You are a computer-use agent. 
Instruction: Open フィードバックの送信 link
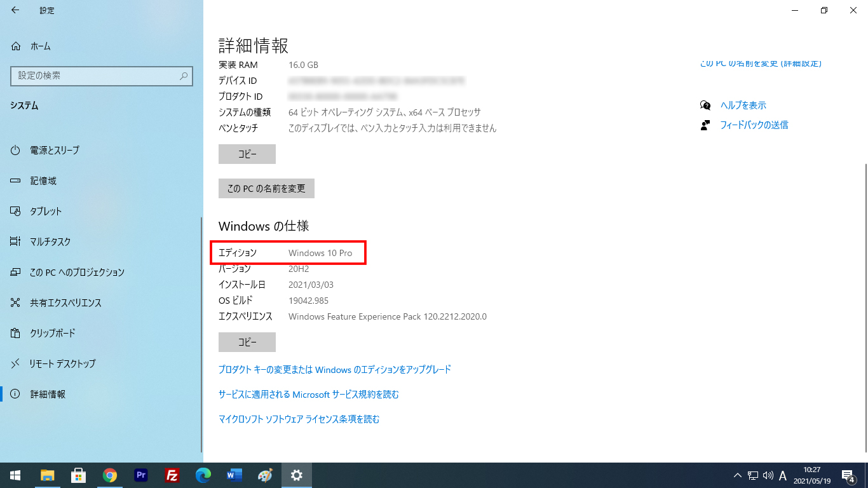pyautogui.click(x=754, y=125)
